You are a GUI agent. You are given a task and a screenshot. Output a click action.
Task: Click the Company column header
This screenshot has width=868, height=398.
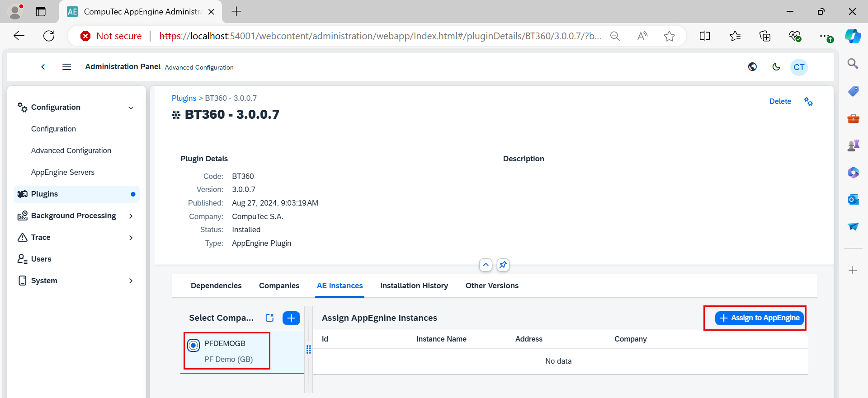(630, 339)
